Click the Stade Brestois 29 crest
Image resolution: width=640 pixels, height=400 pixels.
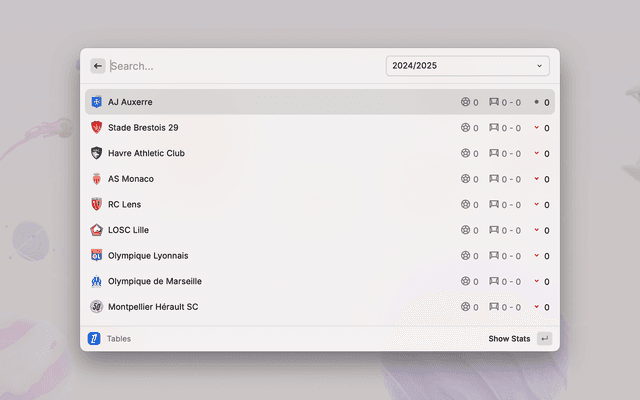click(x=97, y=128)
